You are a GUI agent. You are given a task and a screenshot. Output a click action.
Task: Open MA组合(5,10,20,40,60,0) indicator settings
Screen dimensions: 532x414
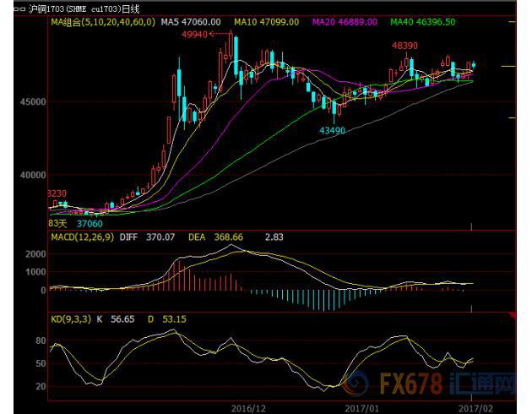click(102, 20)
